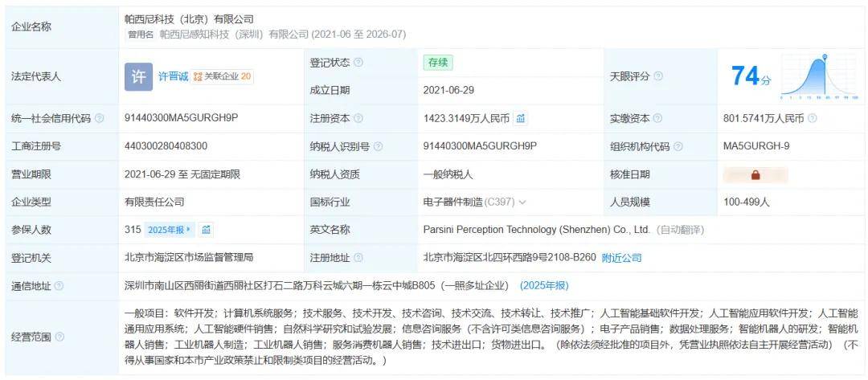Click former name 帕西尼感知科技（深圳）有限公司
Viewport: 868px width, 380px height.
pos(234,35)
